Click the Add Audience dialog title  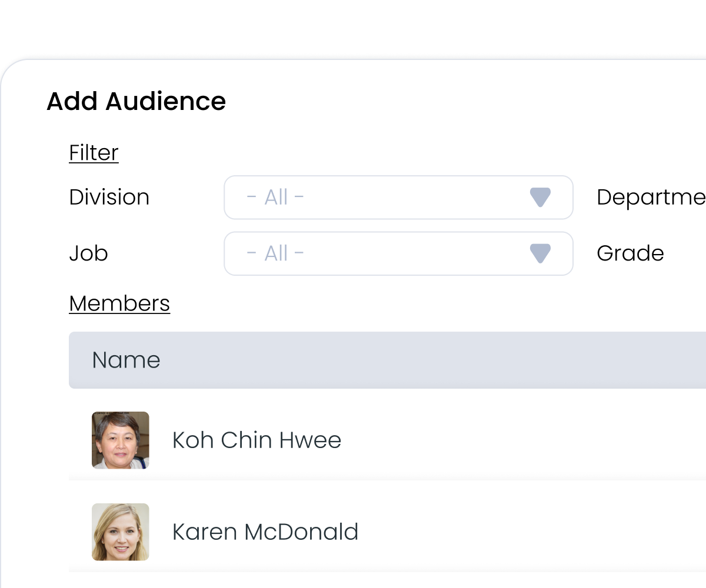tap(136, 101)
